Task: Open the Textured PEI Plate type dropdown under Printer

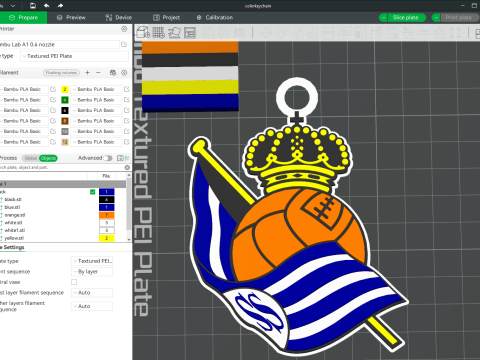Action: point(74,56)
